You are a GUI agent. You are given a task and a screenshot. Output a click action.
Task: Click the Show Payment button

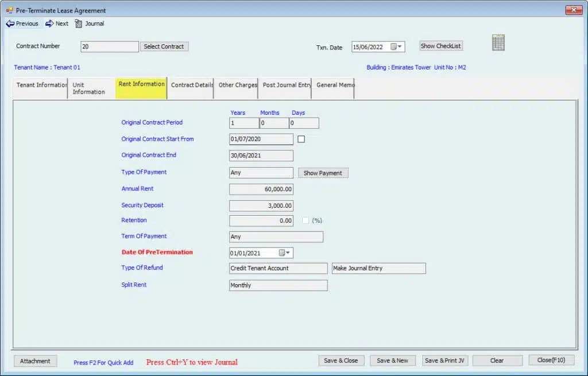[x=323, y=173]
